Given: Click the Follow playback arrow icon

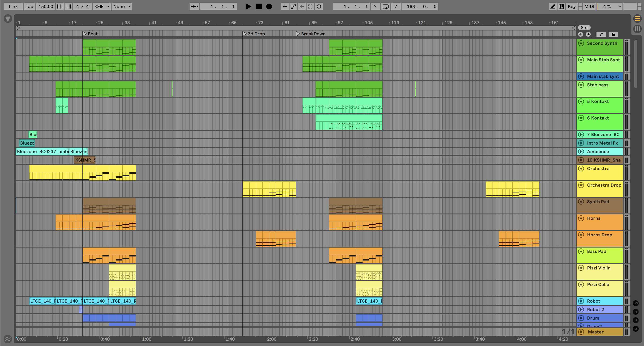Looking at the screenshot, I should click(194, 6).
